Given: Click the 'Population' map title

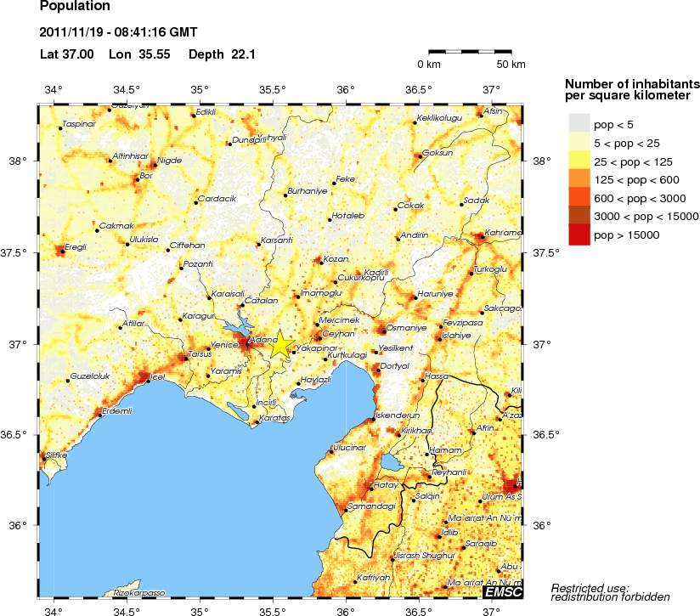Looking at the screenshot, I should pos(75,7).
